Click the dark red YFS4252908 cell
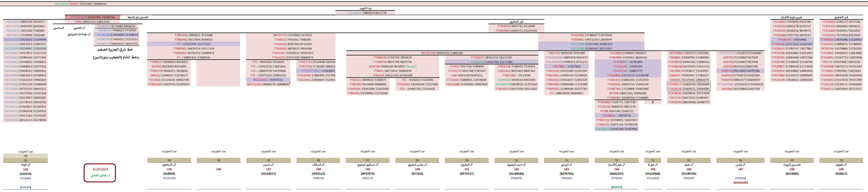The height and width of the screenshot is (192, 868). pos(92,17)
